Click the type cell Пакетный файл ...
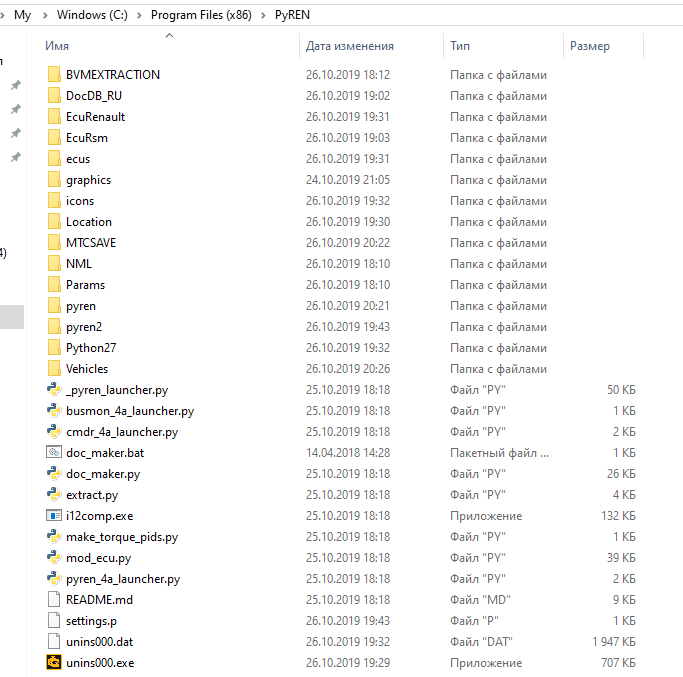 499,453
